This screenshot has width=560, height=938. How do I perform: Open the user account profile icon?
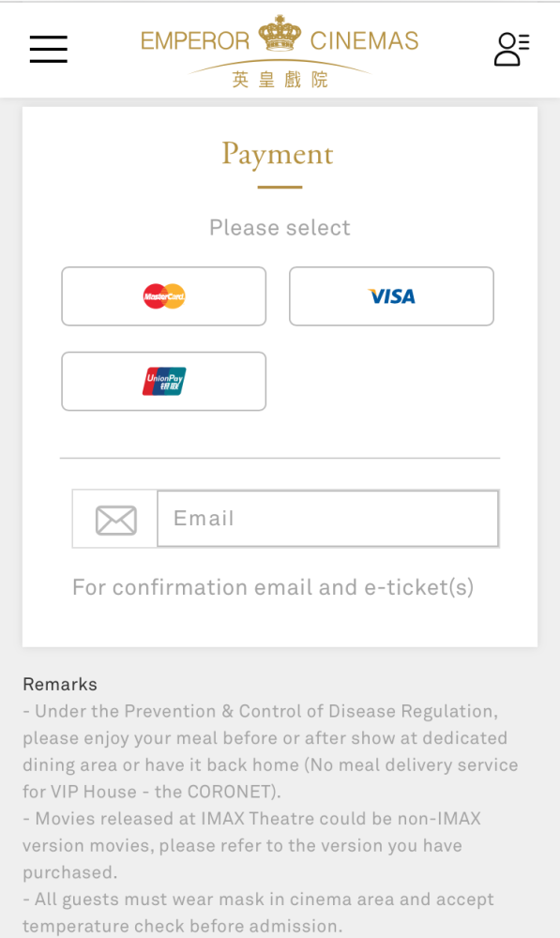point(511,49)
